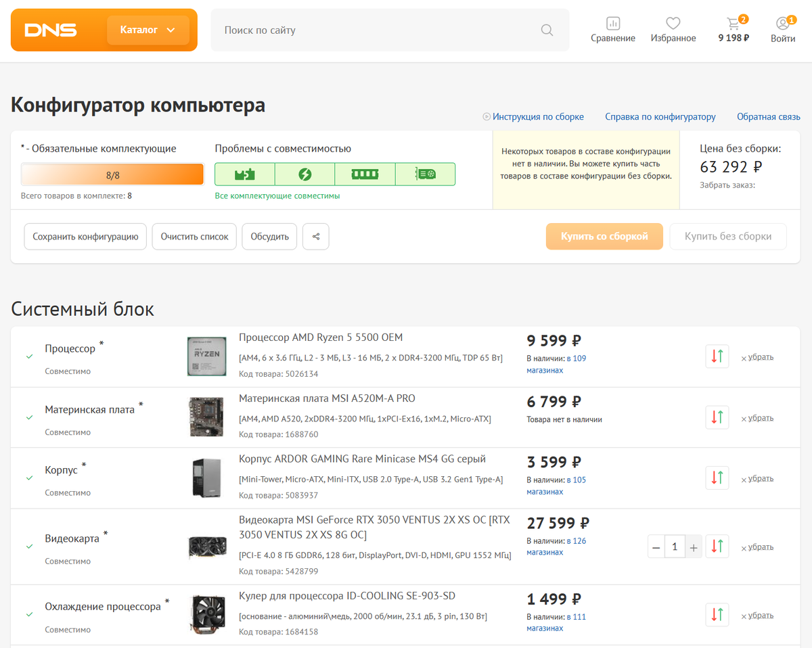Click the 27 599 ₽ video card price
Viewport: 812px width, 648px height.
coord(558,523)
